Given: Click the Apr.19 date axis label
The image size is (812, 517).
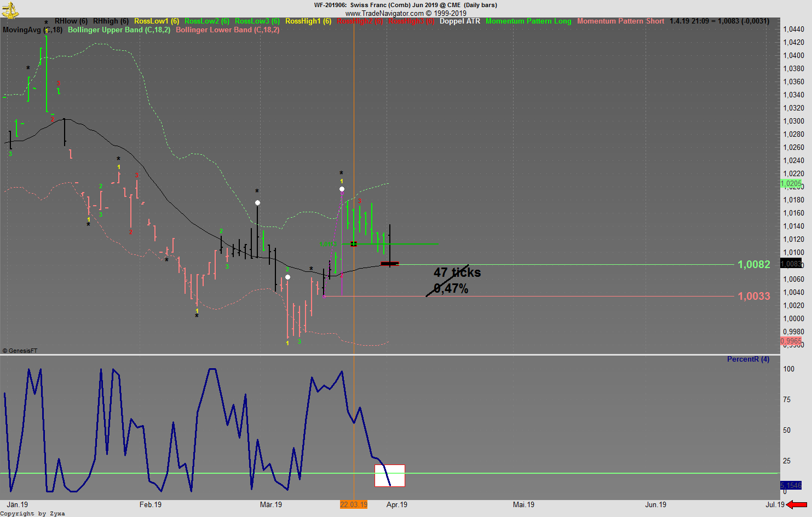Looking at the screenshot, I should pyautogui.click(x=397, y=504).
